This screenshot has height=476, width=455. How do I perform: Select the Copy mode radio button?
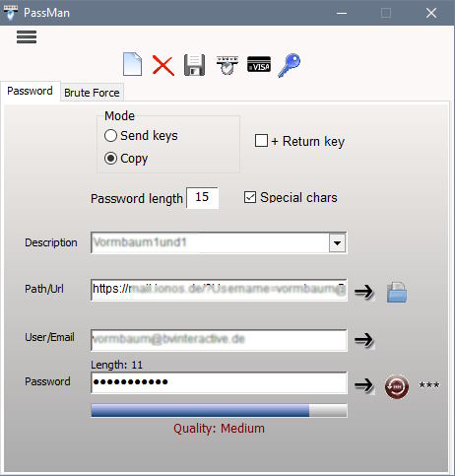coord(110,159)
